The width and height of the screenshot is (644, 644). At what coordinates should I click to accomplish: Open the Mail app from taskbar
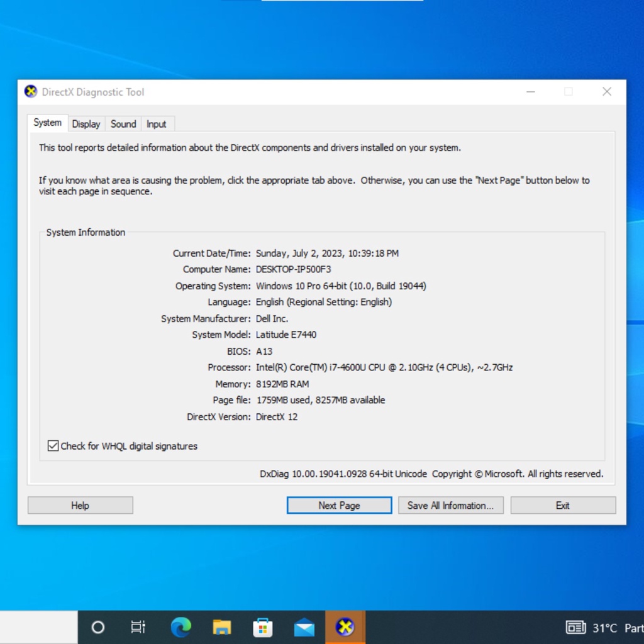(x=304, y=627)
